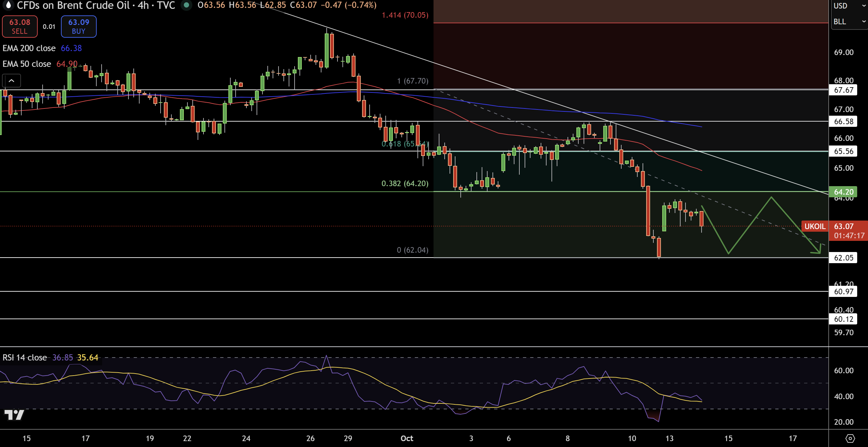Click the 64.20 green price label
Viewport: 868px width, 447px height.
(x=843, y=192)
